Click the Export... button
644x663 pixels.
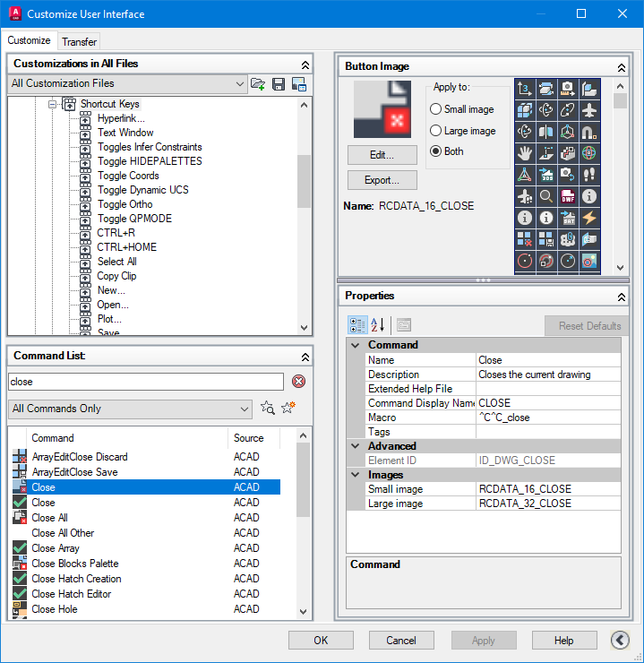382,180
